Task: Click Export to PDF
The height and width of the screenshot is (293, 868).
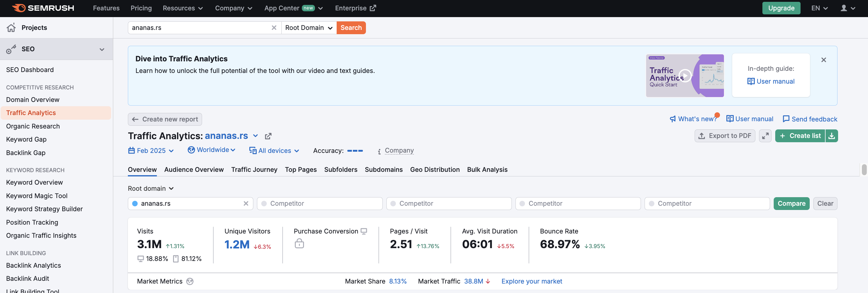Action: [x=725, y=136]
